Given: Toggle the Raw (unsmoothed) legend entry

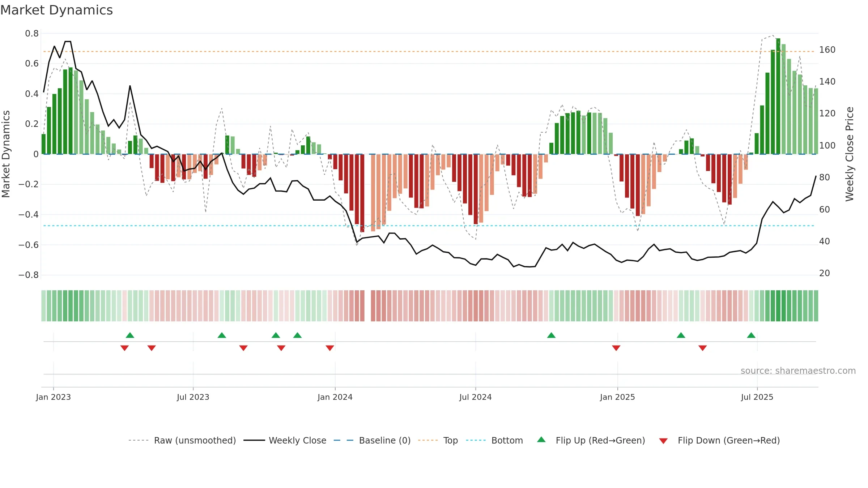Looking at the screenshot, I should [x=182, y=440].
